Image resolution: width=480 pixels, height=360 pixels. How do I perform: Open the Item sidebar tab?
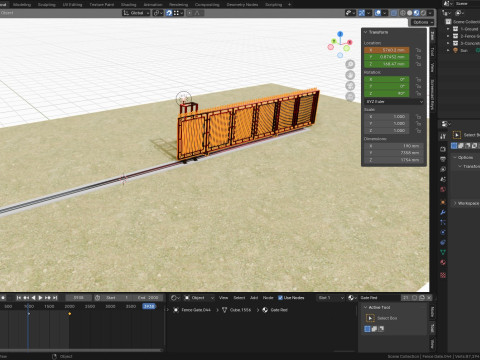pos(432,36)
